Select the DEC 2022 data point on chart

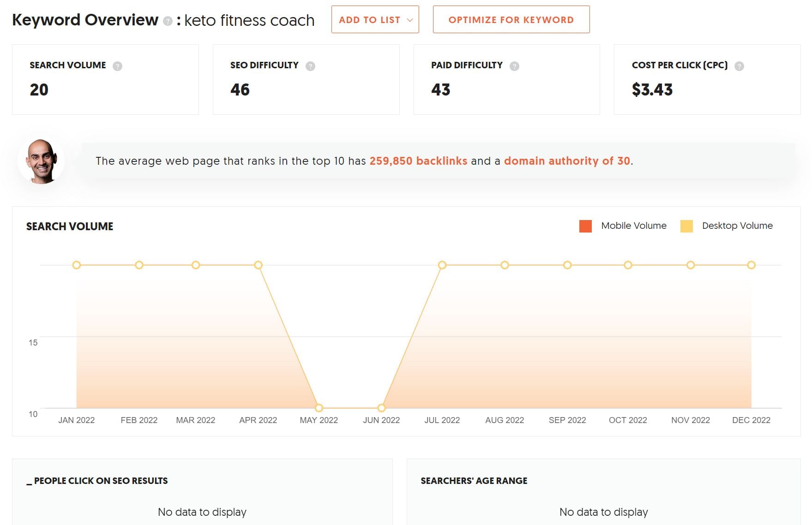[752, 265]
